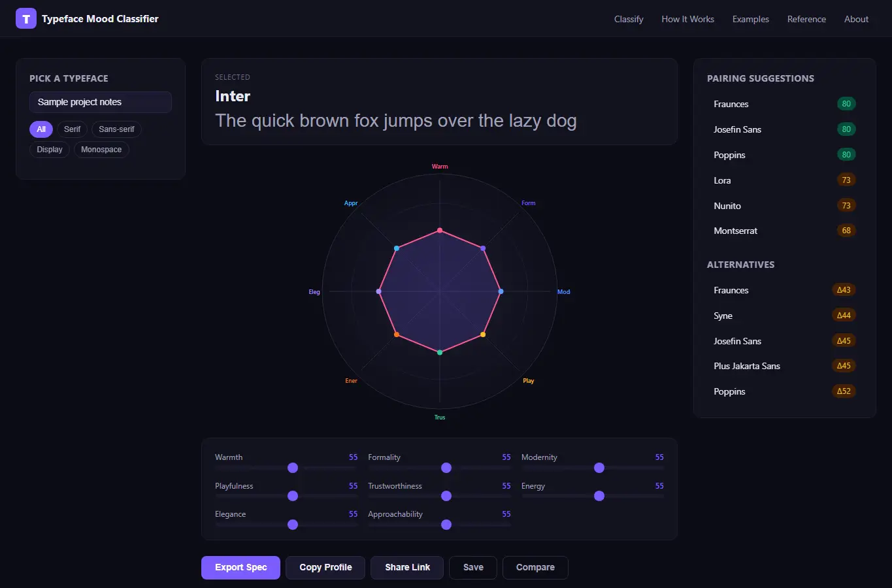
Task: Select Plus Jakarta Sans alternative
Action: [x=784, y=366]
